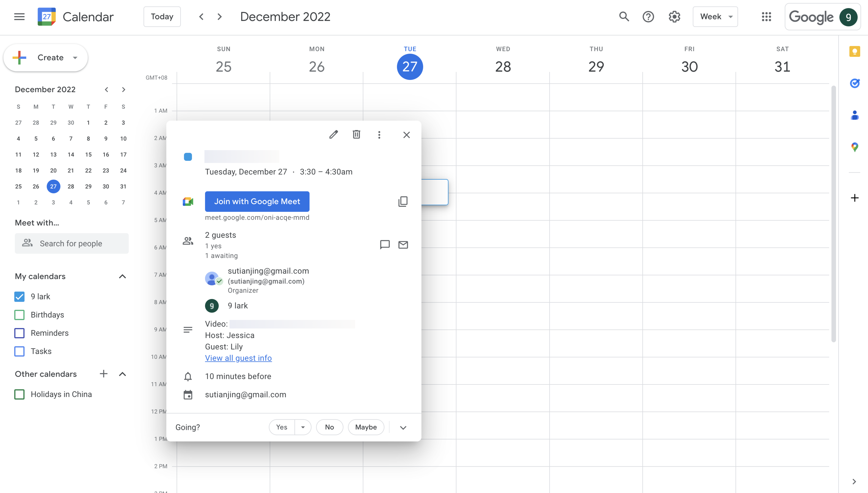
Task: Copy the Google Meet link
Action: [x=403, y=201]
